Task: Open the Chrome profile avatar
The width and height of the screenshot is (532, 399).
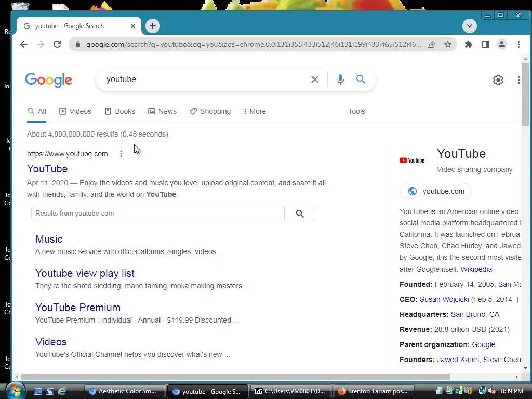Action: point(502,44)
